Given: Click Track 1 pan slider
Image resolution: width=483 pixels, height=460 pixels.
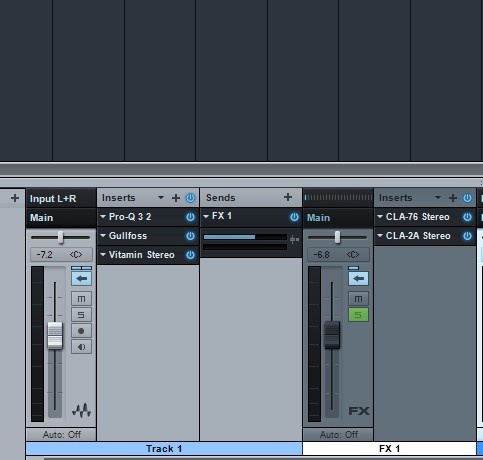Looking at the screenshot, I should tap(60, 237).
